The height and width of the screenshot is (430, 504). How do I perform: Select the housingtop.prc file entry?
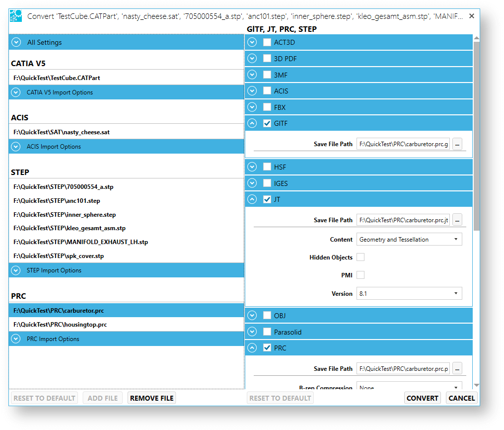coord(60,325)
